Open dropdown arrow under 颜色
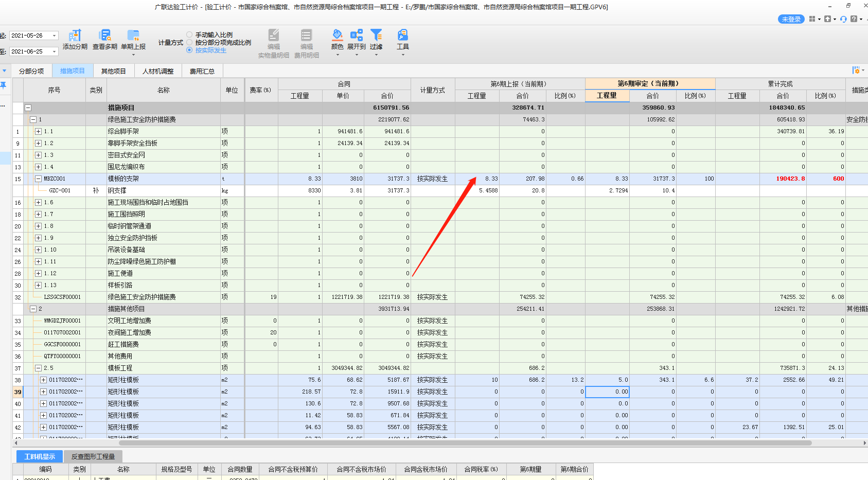This screenshot has width=868, height=480. 338,55
